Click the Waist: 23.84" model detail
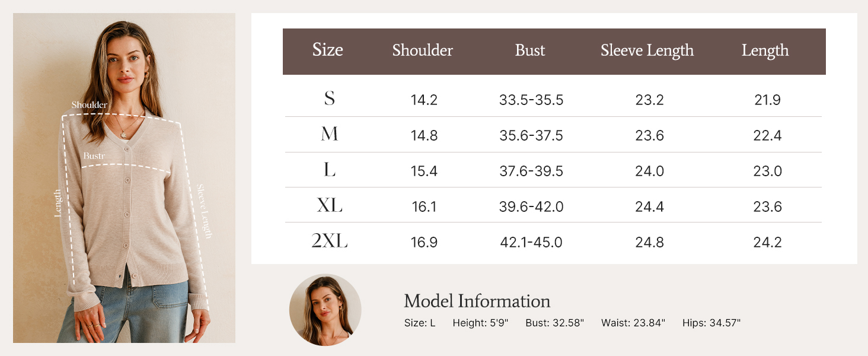Image resolution: width=868 pixels, height=356 pixels. click(x=633, y=323)
